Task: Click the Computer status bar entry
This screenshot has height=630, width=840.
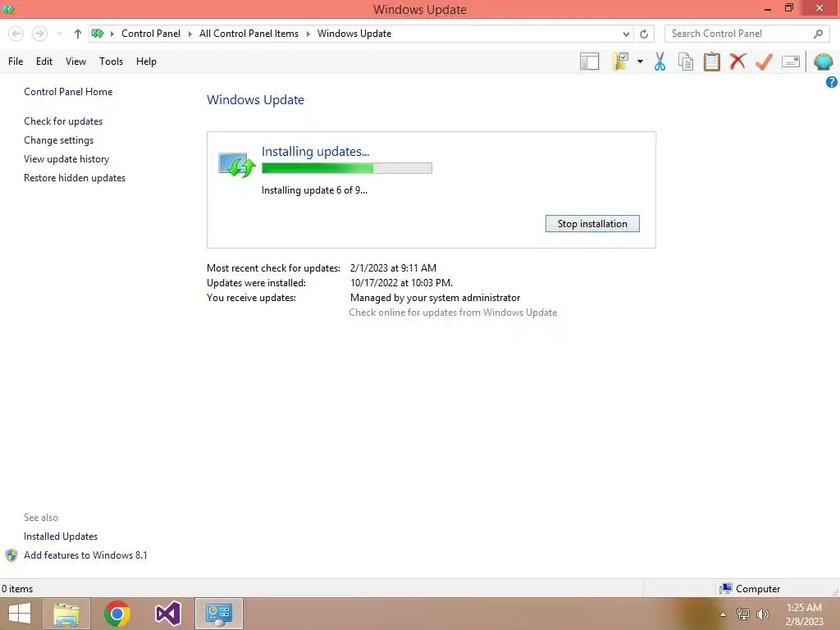Action: click(751, 589)
